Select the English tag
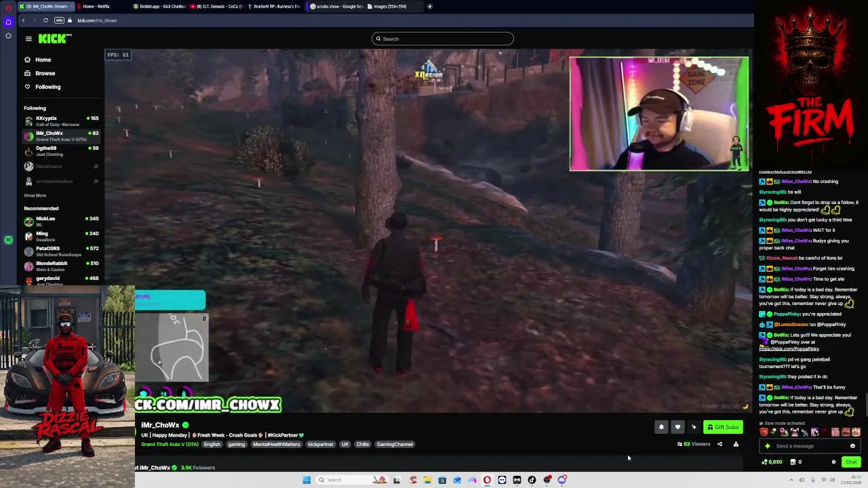Viewport: 868px width, 488px height. point(212,445)
